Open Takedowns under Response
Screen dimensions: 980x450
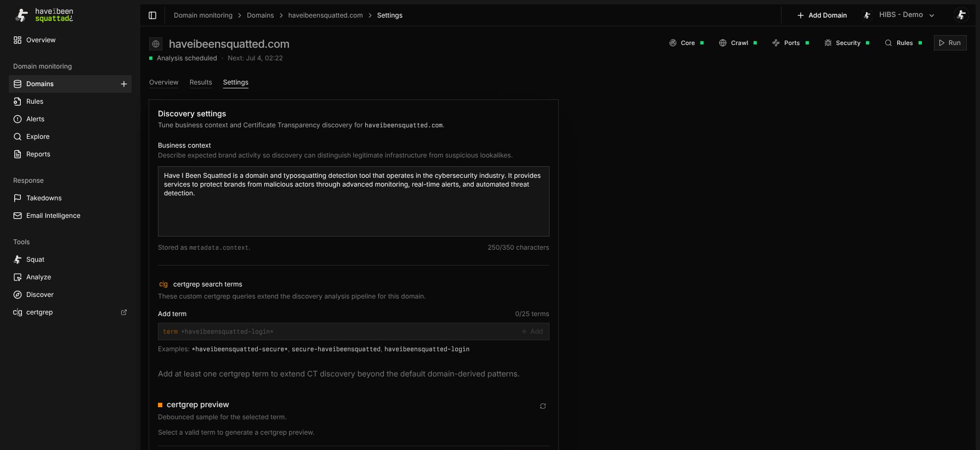coord(70,198)
